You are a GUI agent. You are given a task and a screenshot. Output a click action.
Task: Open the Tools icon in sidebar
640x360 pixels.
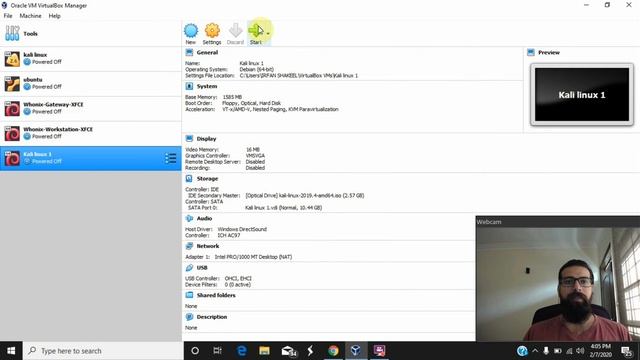[12, 33]
